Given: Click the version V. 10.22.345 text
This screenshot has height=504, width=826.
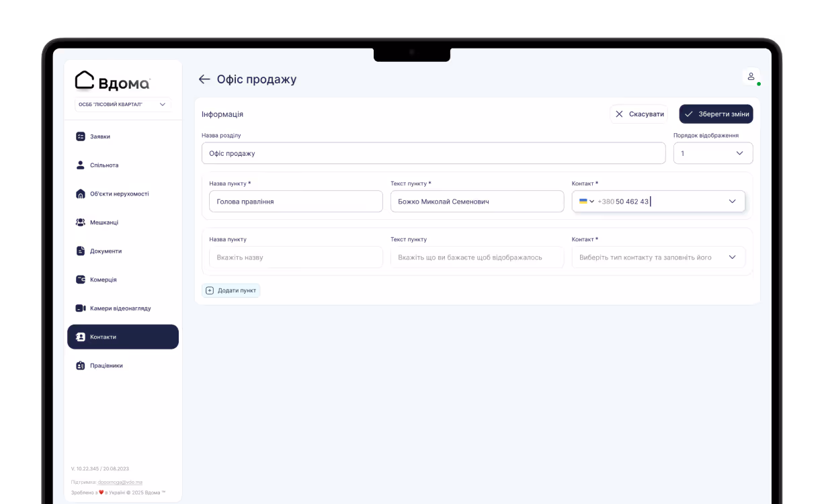Looking at the screenshot, I should (x=100, y=468).
